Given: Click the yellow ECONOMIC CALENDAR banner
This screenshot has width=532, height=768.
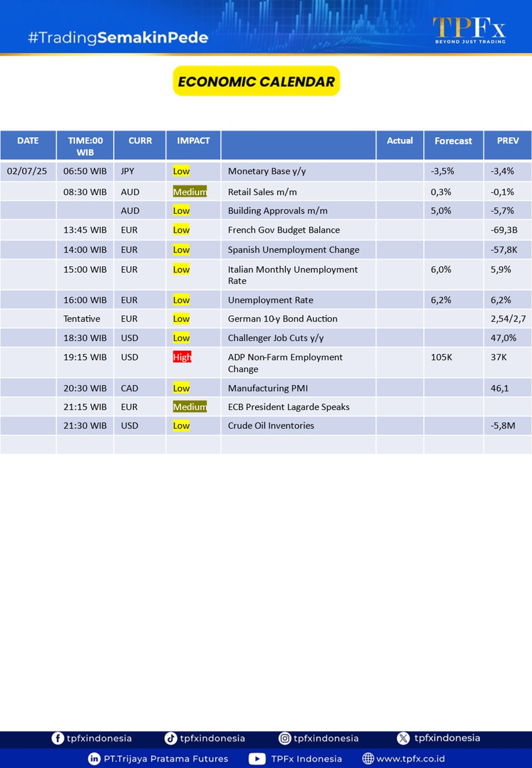Looking at the screenshot, I should coord(256,81).
